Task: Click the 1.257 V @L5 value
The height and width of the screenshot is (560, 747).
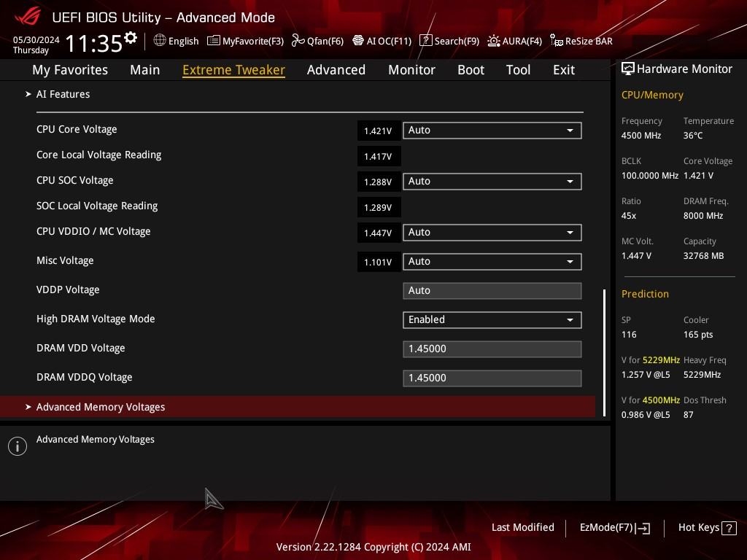Action: coord(646,375)
